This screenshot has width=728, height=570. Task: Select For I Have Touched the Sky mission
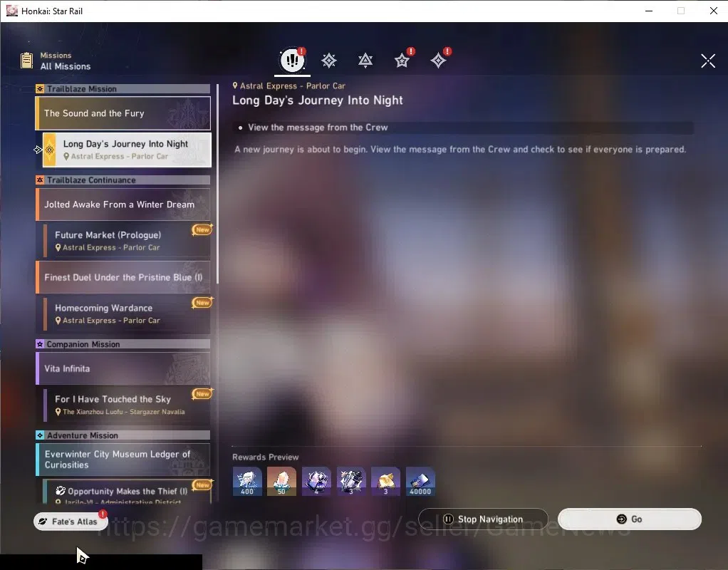[127, 405]
